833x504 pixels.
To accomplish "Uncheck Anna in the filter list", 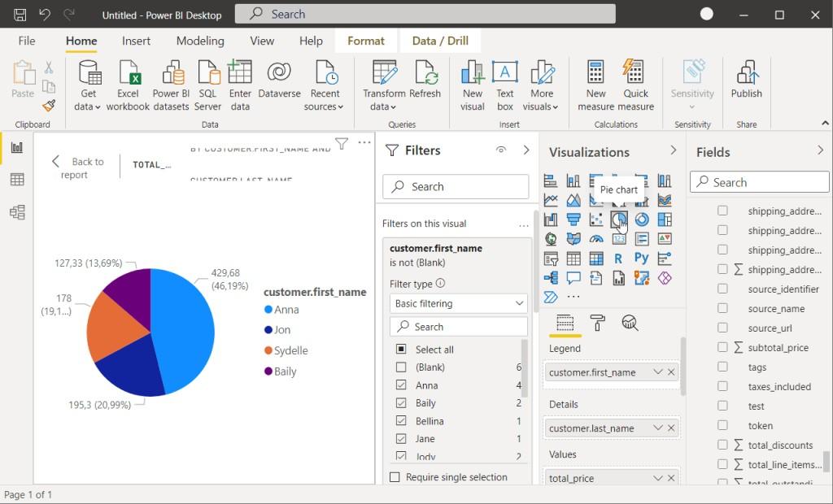I will pyautogui.click(x=401, y=385).
